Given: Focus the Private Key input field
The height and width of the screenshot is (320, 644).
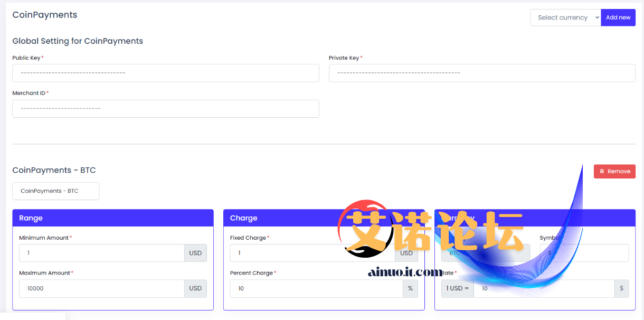Looking at the screenshot, I should click(482, 73).
